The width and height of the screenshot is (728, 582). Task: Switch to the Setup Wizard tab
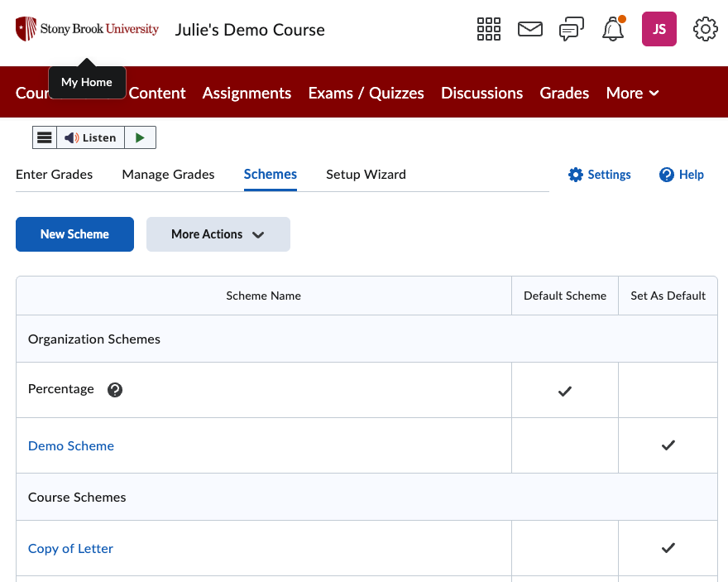tap(366, 174)
